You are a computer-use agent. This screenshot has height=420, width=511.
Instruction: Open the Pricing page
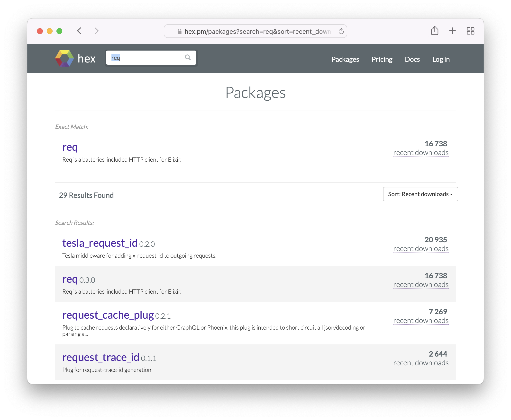pos(382,59)
